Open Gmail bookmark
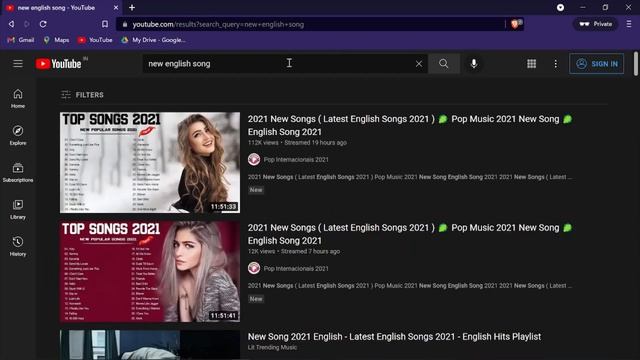Screen dimensions: 640x360 click(x=21, y=40)
